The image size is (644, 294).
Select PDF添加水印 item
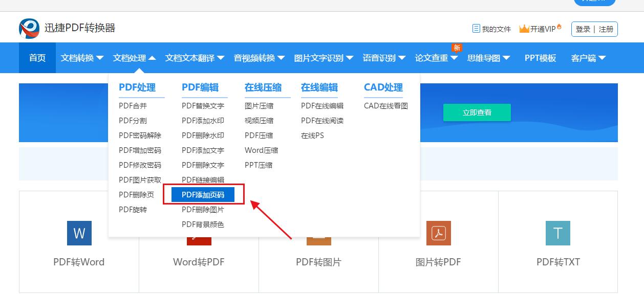point(203,121)
